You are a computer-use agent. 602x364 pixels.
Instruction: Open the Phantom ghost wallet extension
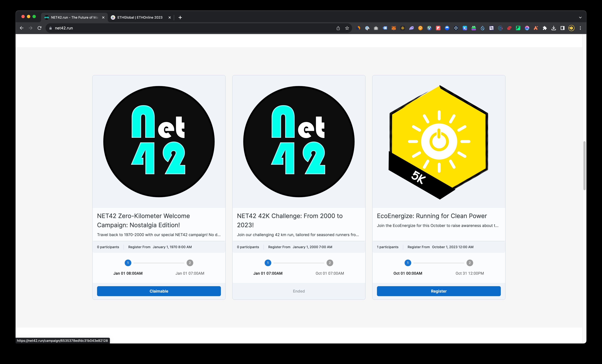(x=411, y=28)
